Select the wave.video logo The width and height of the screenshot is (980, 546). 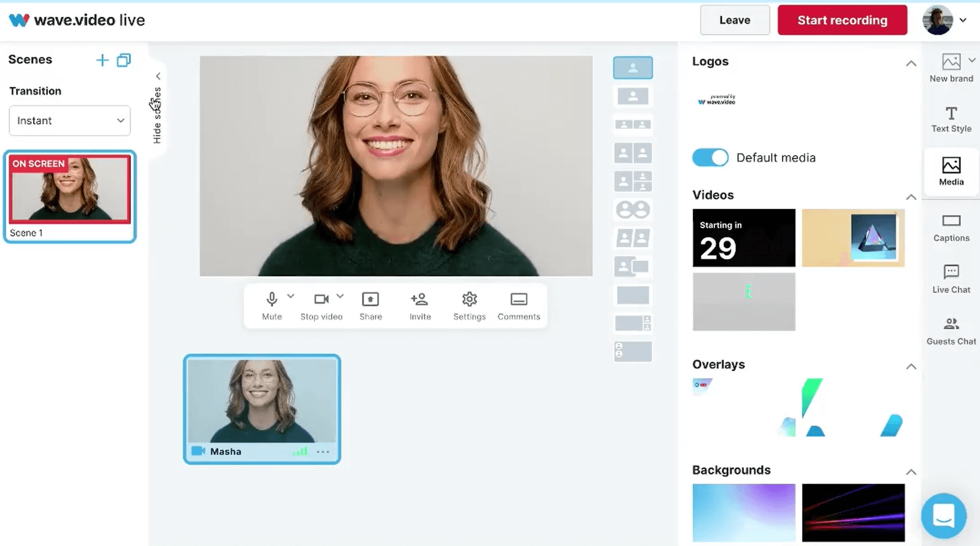[x=717, y=100]
